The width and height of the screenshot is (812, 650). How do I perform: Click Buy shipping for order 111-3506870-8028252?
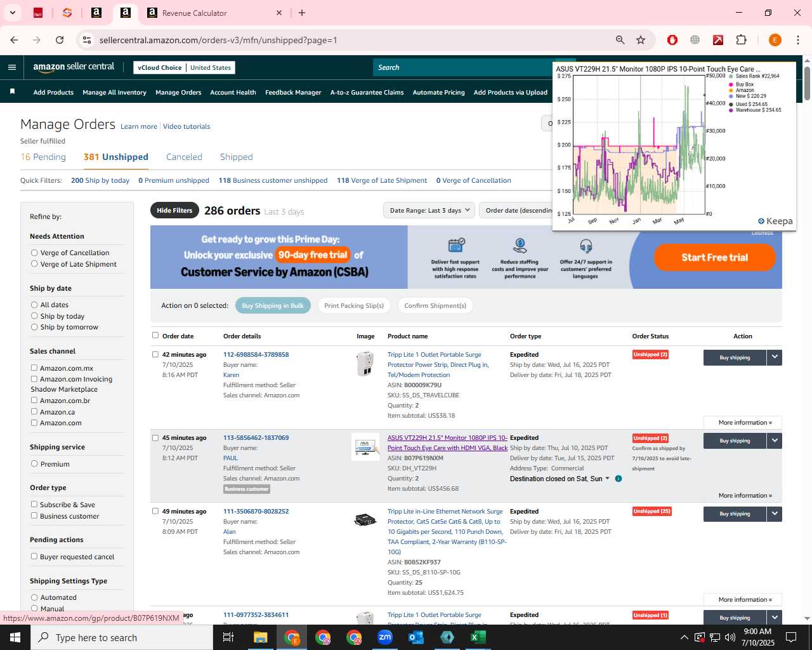tap(735, 514)
